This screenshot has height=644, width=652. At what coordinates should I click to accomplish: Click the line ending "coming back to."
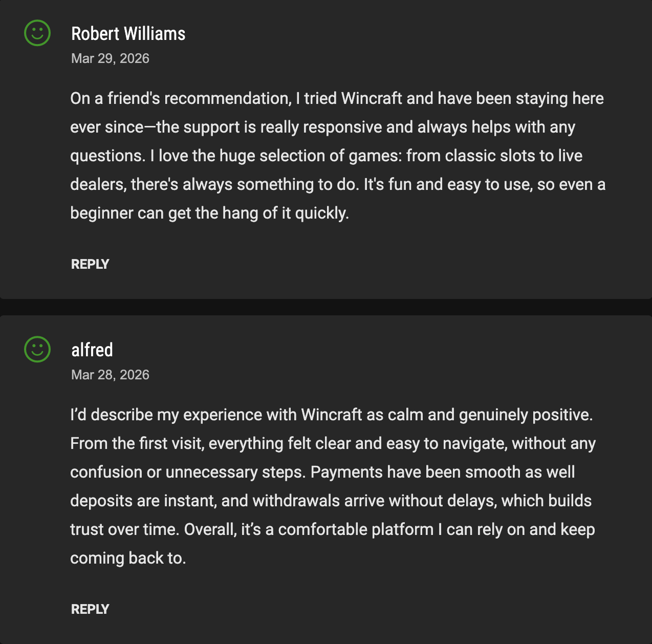pos(128,558)
